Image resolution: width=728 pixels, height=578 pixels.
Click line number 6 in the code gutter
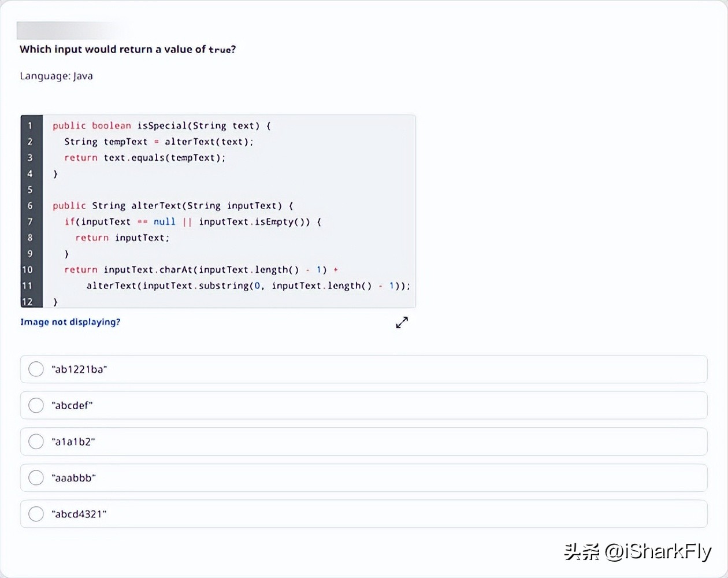[x=30, y=206]
